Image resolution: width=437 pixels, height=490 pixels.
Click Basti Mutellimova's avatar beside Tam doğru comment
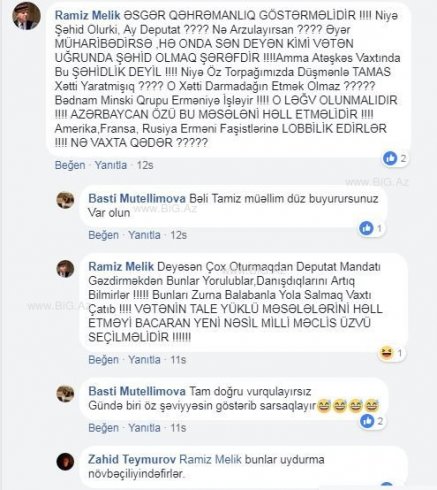65,394
